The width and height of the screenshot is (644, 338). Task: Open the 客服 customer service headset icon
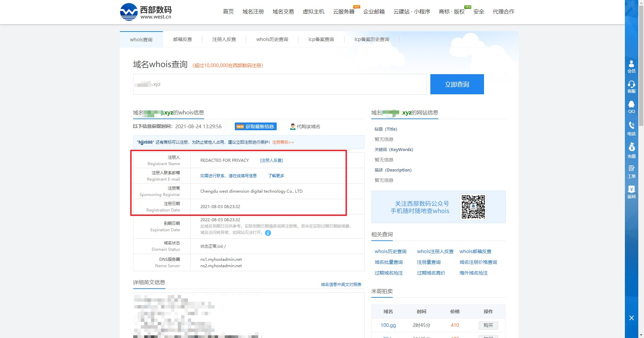point(631,87)
